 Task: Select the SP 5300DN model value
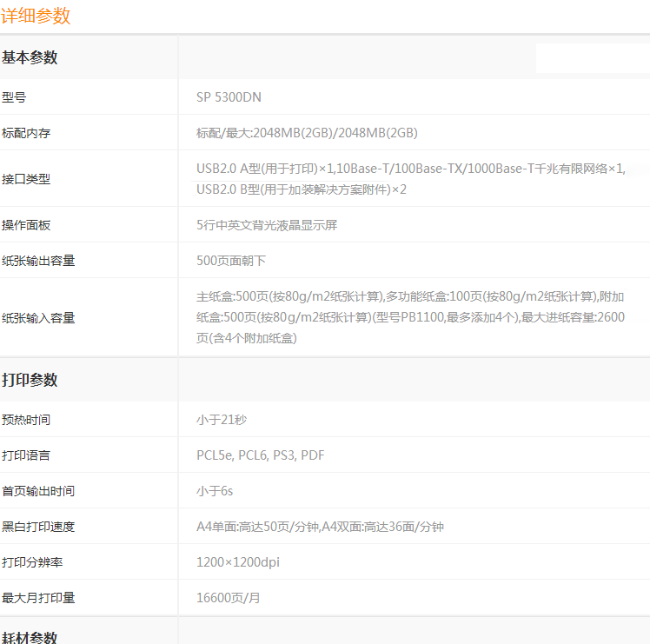tap(229, 97)
